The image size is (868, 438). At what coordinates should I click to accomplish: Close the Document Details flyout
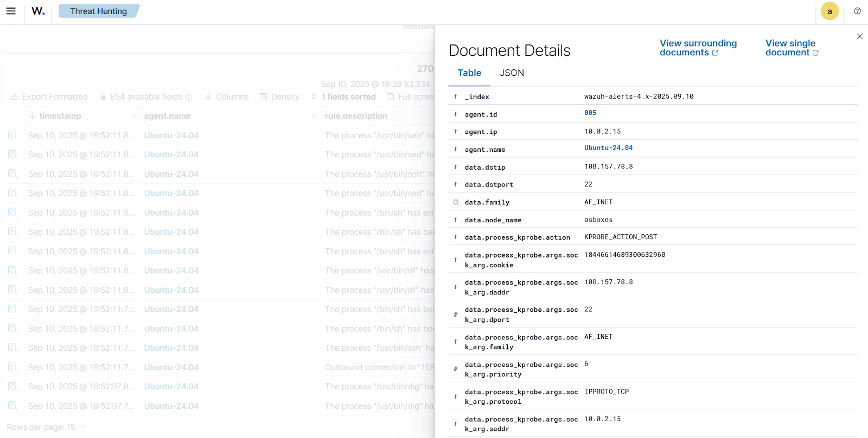pos(859,36)
